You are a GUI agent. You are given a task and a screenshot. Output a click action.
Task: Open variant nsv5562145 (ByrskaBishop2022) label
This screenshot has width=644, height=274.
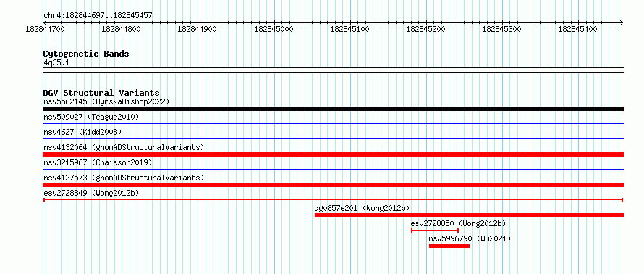click(x=106, y=101)
